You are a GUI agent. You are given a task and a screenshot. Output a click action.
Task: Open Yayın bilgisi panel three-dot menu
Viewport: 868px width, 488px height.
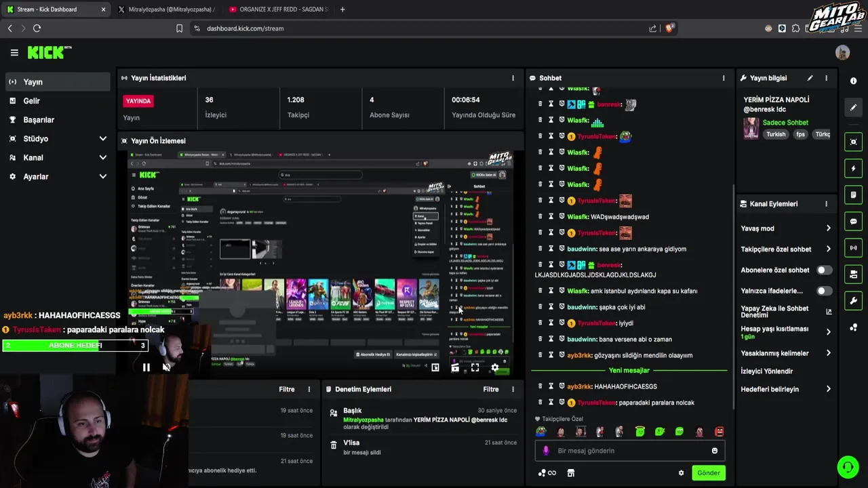coord(826,78)
